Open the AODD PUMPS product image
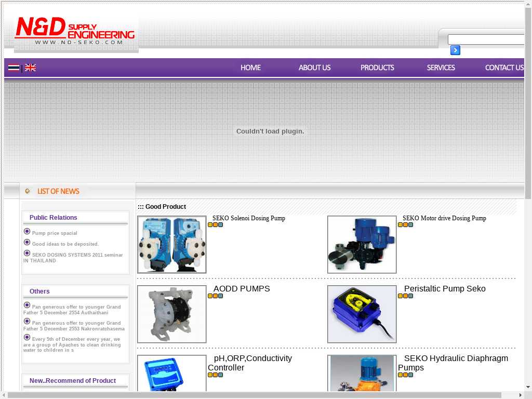532x399 pixels. pos(171,314)
